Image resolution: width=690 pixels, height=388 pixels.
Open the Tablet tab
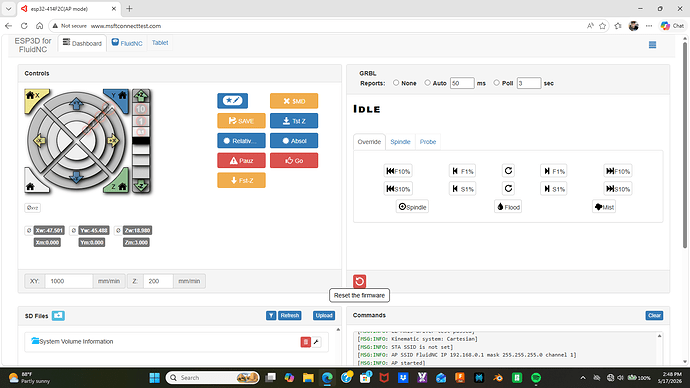tap(160, 43)
